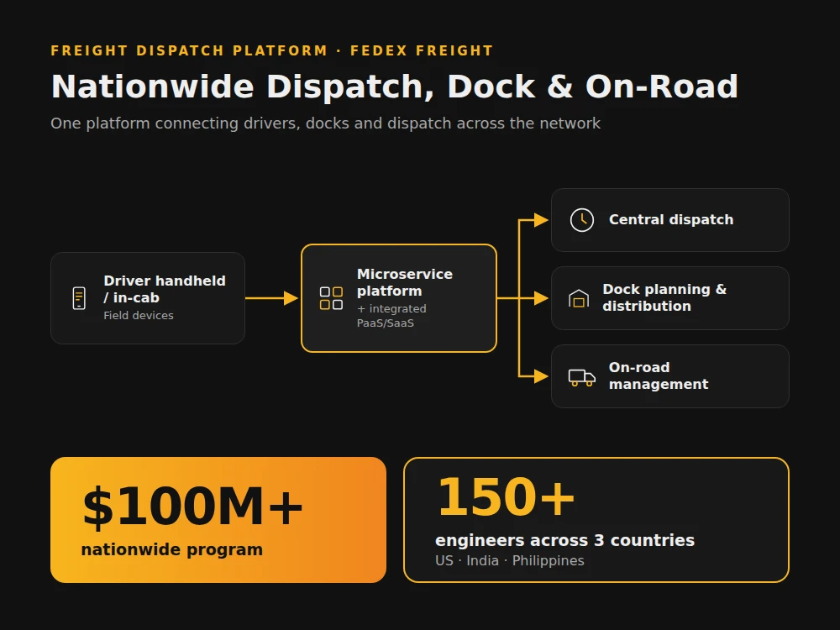
Task: Select the Central dispatch card
Action: pyautogui.click(x=670, y=220)
